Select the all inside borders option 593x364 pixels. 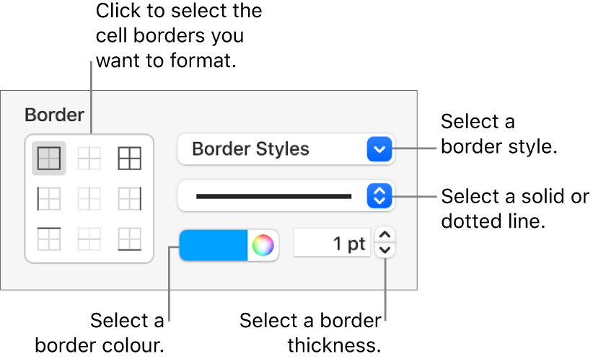point(89,159)
